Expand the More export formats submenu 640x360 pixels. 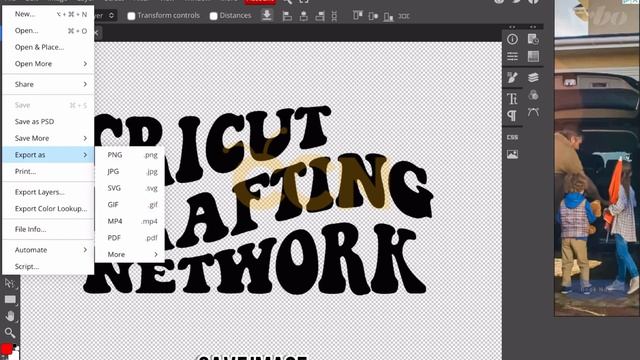[x=130, y=254]
